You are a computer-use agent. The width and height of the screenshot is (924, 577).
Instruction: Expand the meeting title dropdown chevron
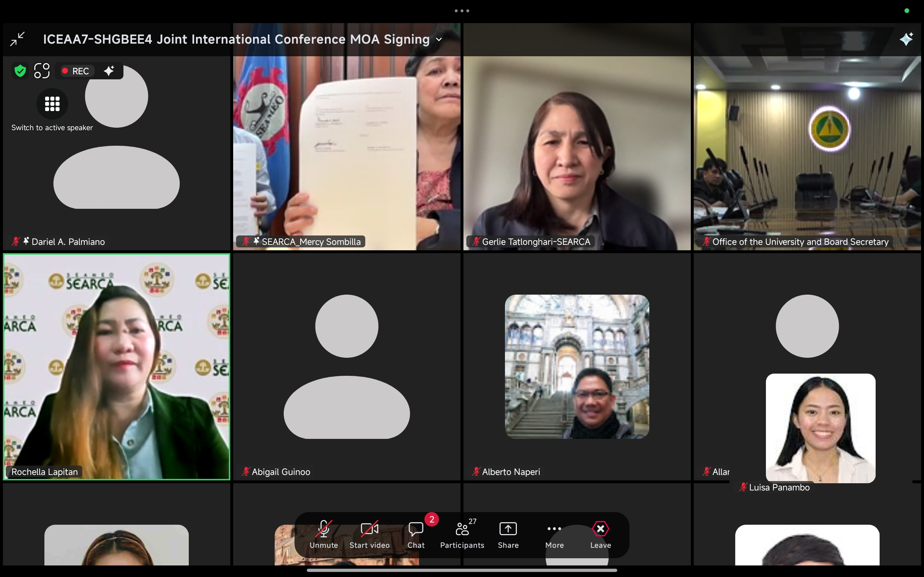[x=439, y=39]
